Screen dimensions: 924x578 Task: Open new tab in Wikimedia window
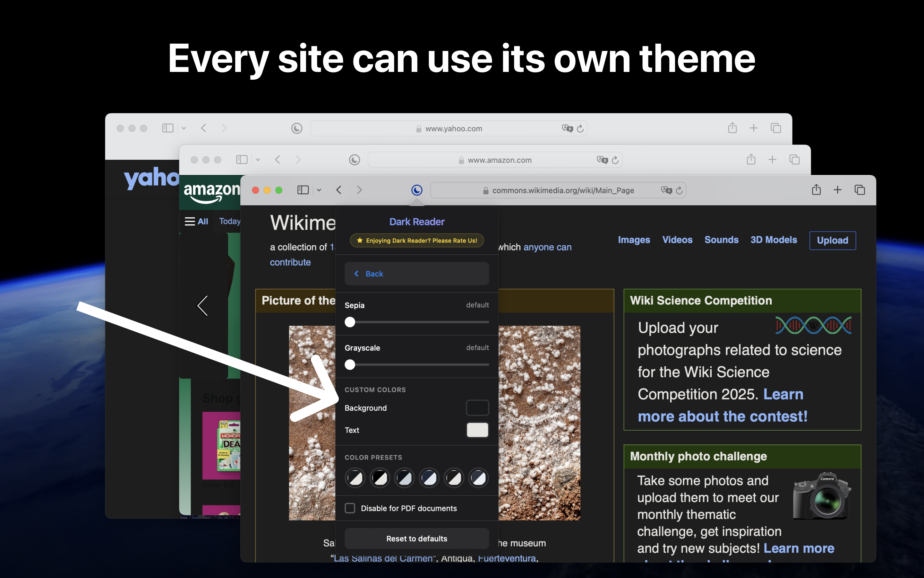click(x=837, y=190)
